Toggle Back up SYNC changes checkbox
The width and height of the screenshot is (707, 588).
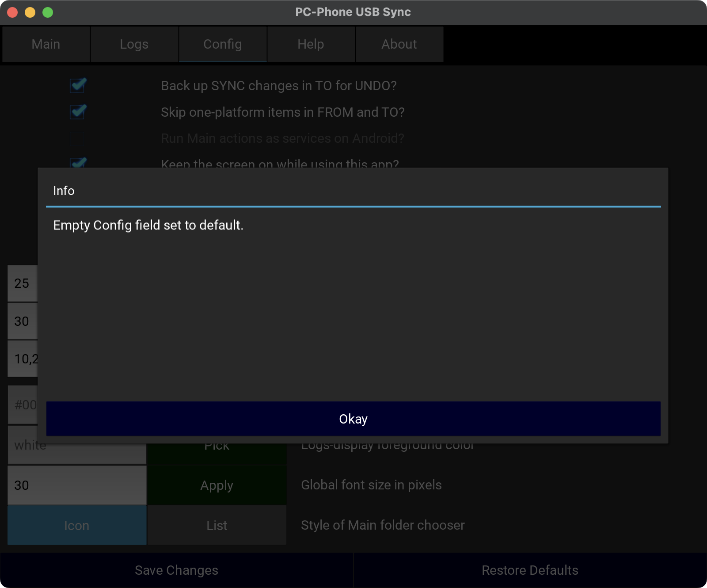[78, 85]
